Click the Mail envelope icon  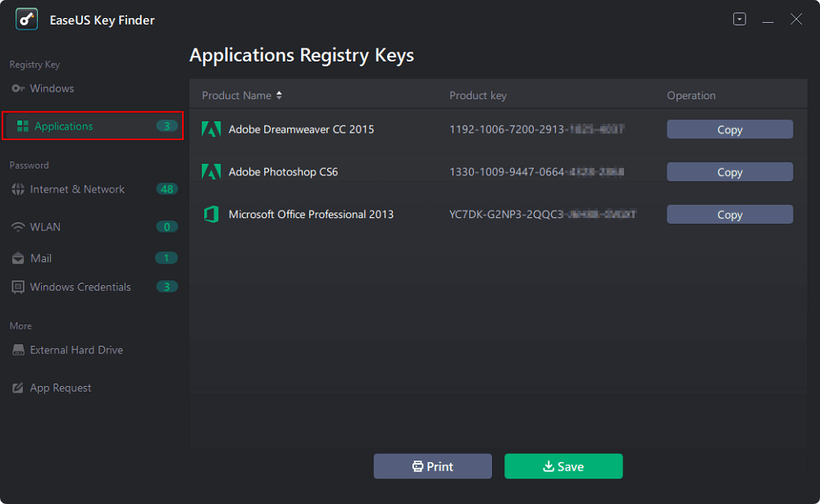[x=18, y=258]
